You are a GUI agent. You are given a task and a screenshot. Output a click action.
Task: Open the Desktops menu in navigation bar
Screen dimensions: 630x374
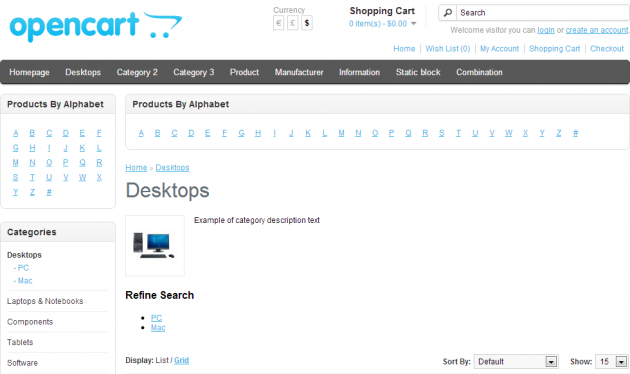(83, 72)
